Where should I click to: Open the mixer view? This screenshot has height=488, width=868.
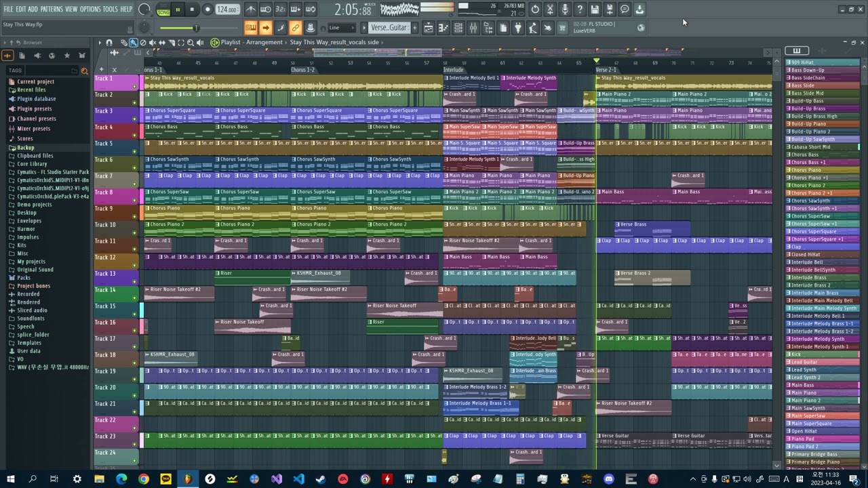point(473,28)
